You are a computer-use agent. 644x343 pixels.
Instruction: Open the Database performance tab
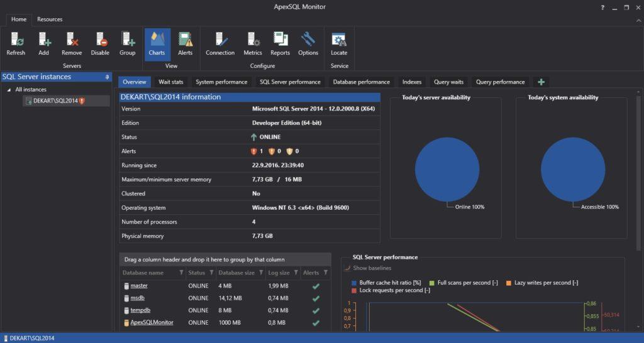tap(362, 82)
